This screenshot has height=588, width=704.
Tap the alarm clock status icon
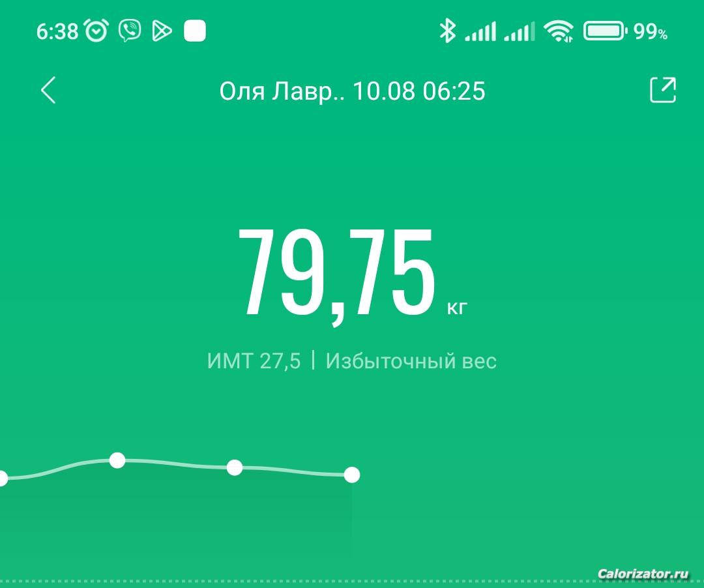[96, 31]
